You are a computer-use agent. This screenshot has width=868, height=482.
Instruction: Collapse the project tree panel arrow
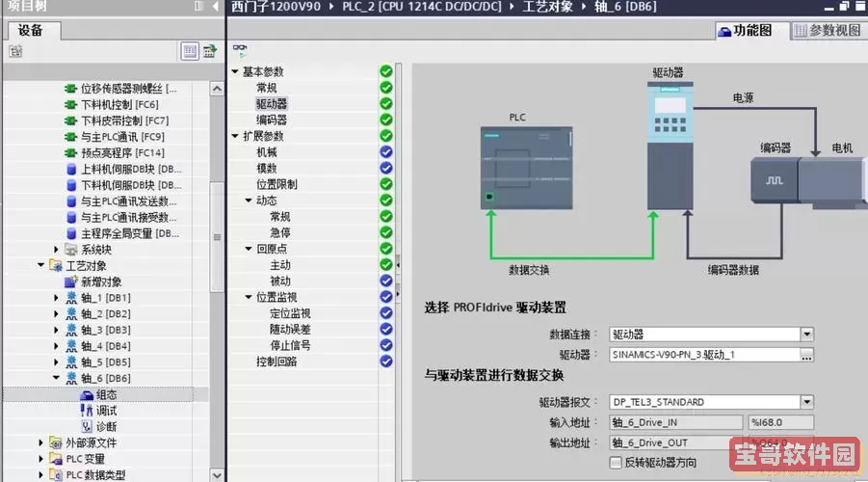(216, 6)
